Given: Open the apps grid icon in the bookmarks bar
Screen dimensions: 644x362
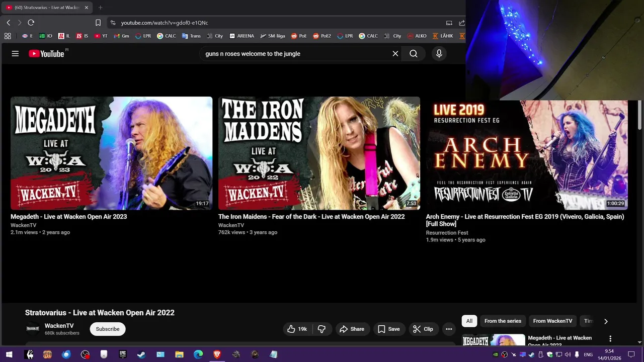Looking at the screenshot, I should point(8,36).
